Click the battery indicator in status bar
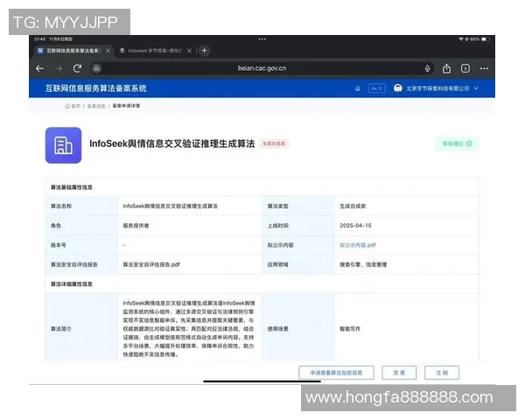 pyautogui.click(x=485, y=39)
